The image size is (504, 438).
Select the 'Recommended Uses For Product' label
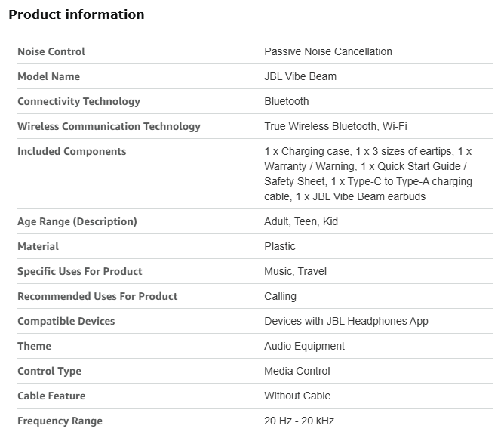(x=97, y=296)
